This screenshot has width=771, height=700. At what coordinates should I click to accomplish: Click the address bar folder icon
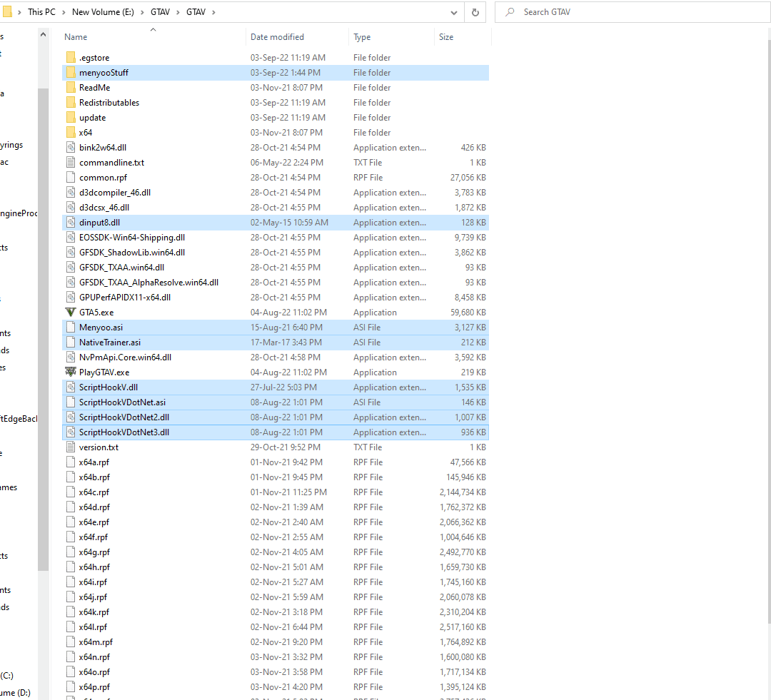pyautogui.click(x=6, y=12)
